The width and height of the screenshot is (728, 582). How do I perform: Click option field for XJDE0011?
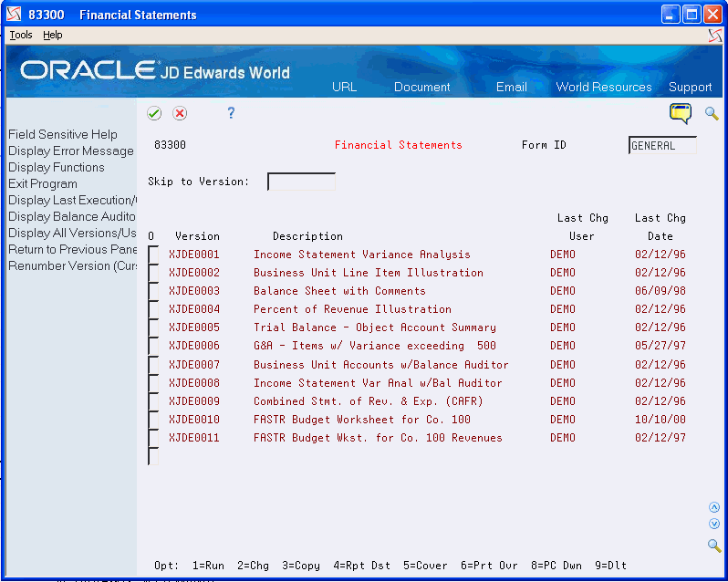pyautogui.click(x=153, y=438)
